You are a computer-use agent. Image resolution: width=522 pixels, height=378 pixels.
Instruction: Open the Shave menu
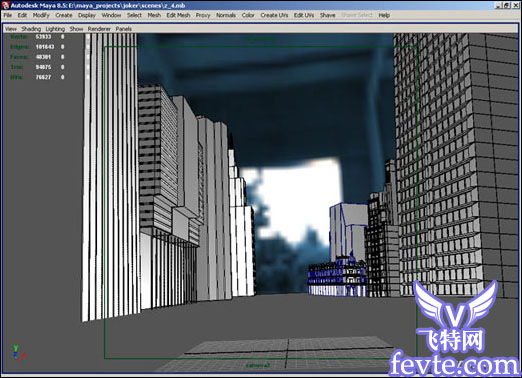click(327, 15)
